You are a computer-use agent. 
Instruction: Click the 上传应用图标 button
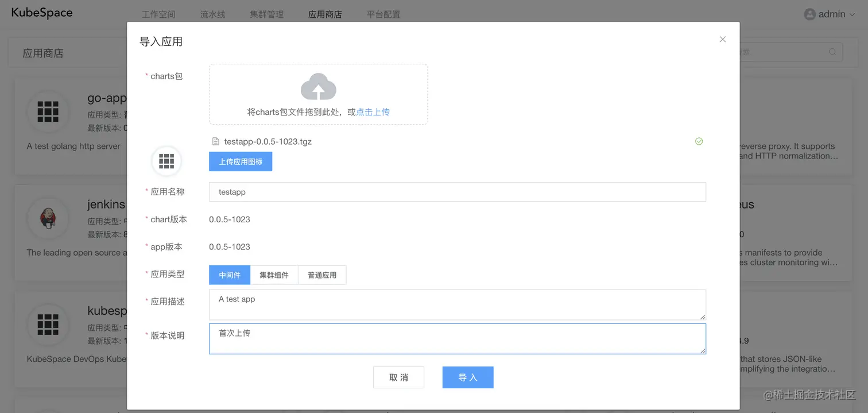point(241,161)
